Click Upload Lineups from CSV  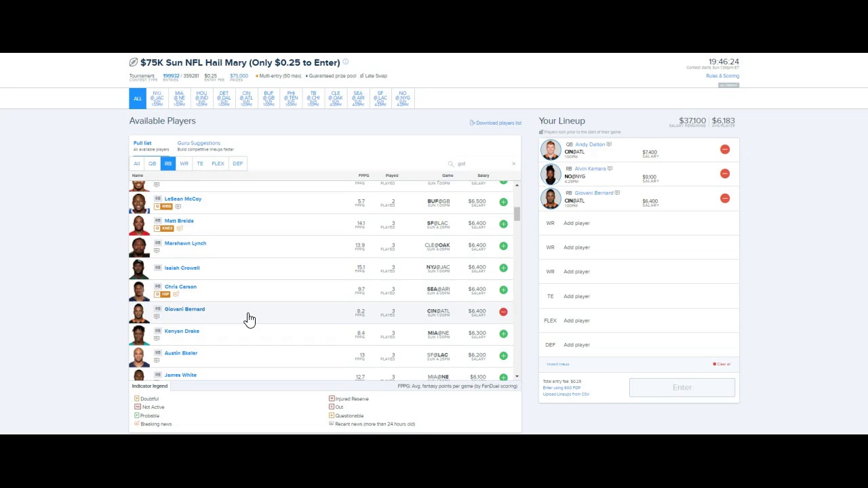(566, 394)
